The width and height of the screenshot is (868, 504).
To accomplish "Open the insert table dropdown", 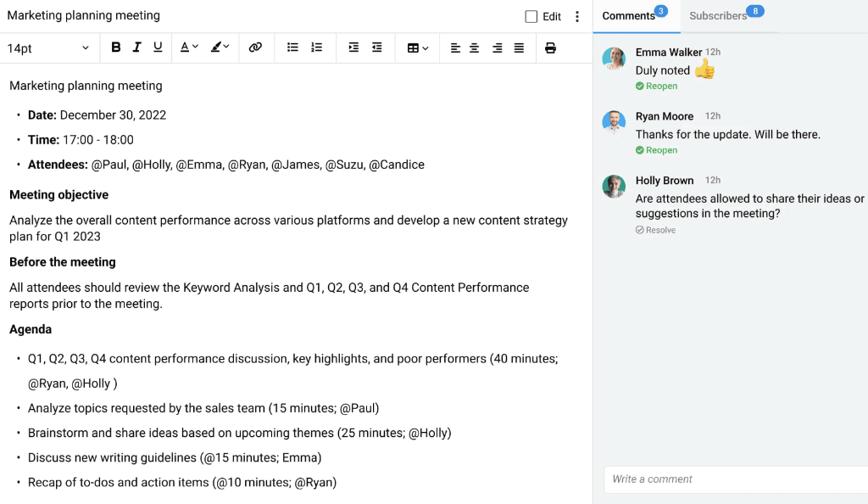I will tap(417, 48).
